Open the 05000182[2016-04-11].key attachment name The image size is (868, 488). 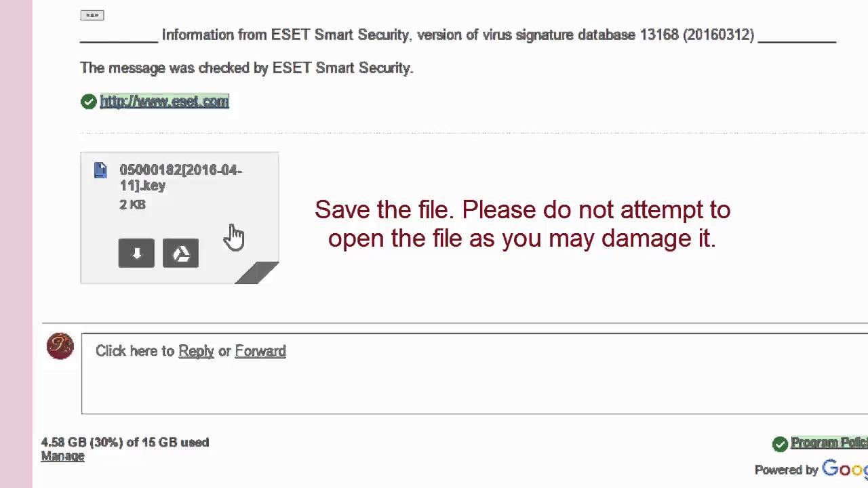[x=180, y=178]
